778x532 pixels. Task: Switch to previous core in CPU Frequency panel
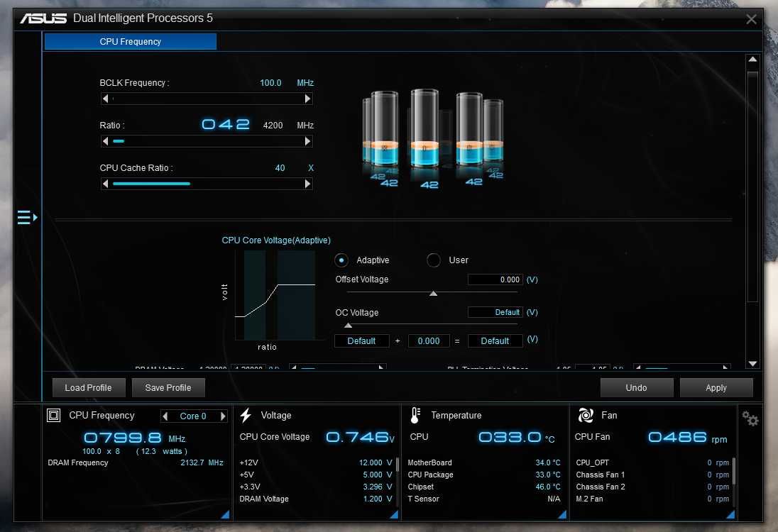point(165,416)
